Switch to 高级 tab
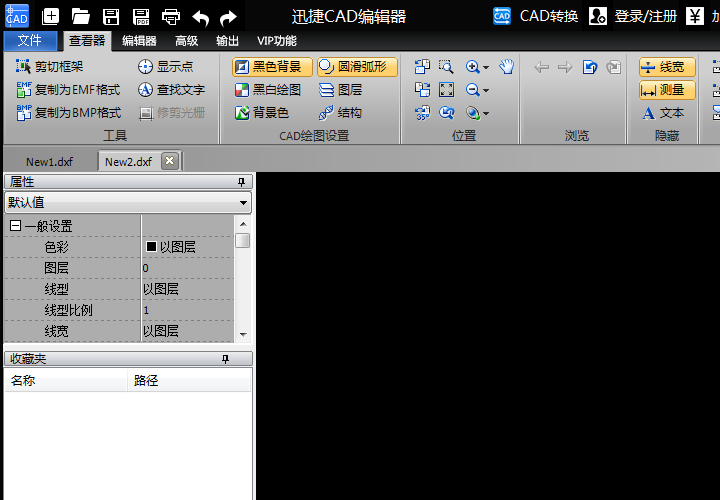 (x=186, y=41)
